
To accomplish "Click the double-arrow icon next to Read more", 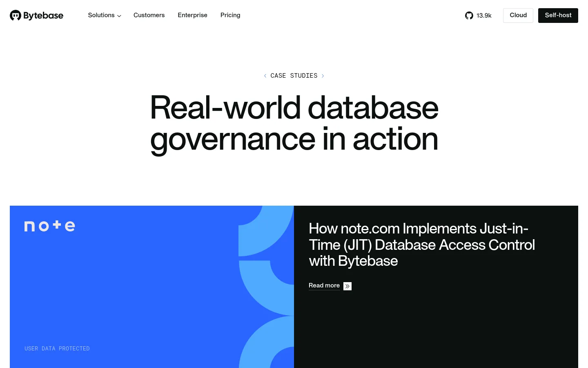I will [x=347, y=286].
